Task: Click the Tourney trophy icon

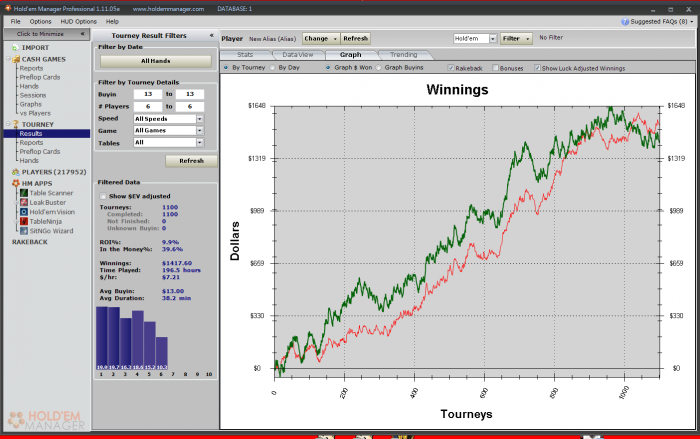Action: [16, 124]
